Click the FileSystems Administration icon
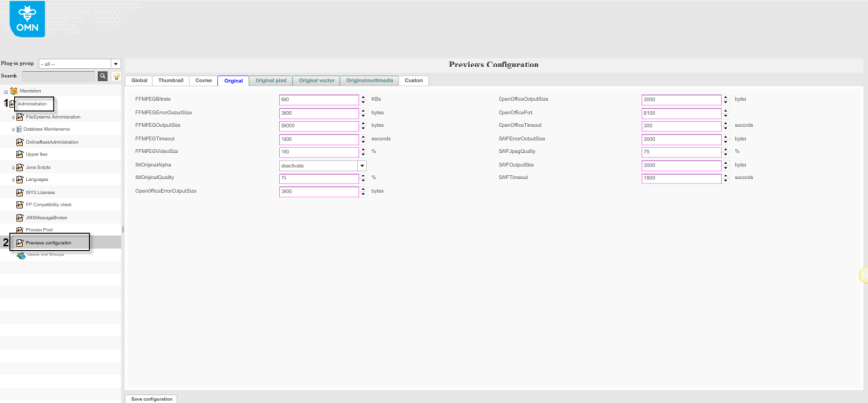Viewport: 868px width, 403px height. [x=20, y=117]
